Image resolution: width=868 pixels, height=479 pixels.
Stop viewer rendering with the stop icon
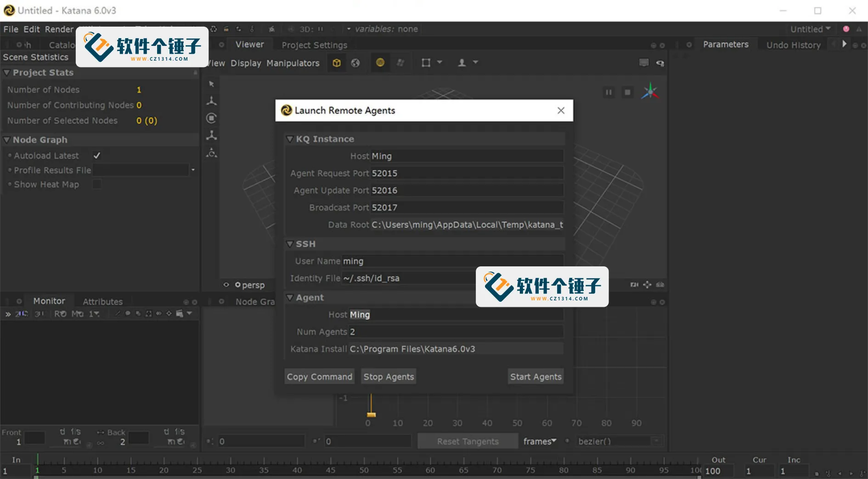627,92
